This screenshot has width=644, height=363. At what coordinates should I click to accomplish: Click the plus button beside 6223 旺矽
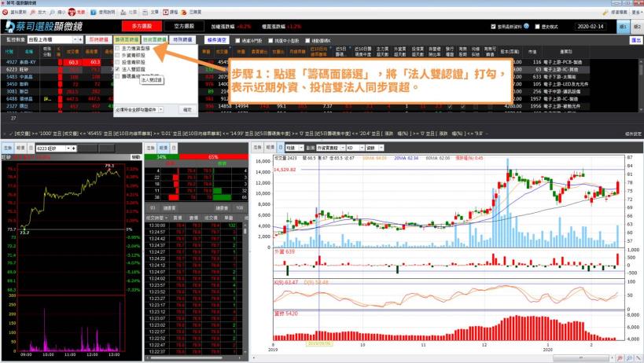tap(73, 148)
